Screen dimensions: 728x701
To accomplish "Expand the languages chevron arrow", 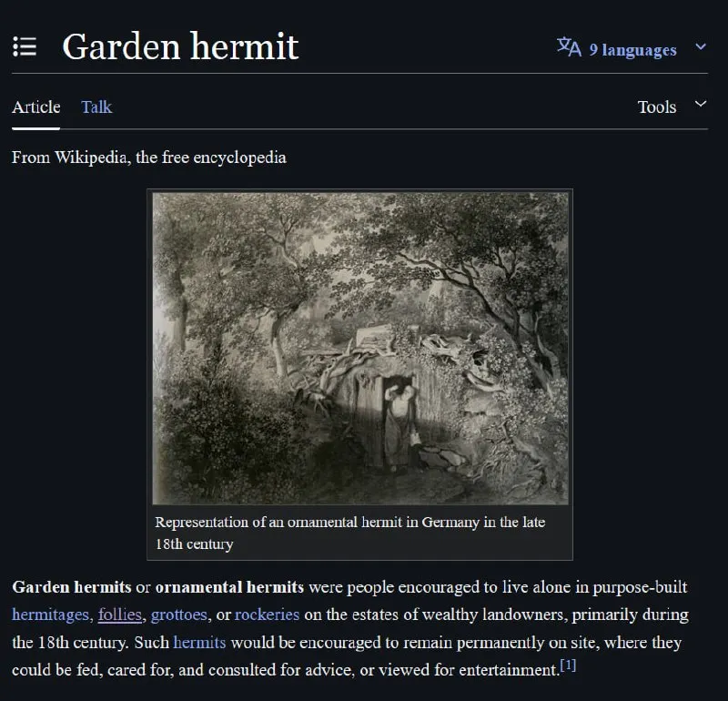I will click(701, 46).
